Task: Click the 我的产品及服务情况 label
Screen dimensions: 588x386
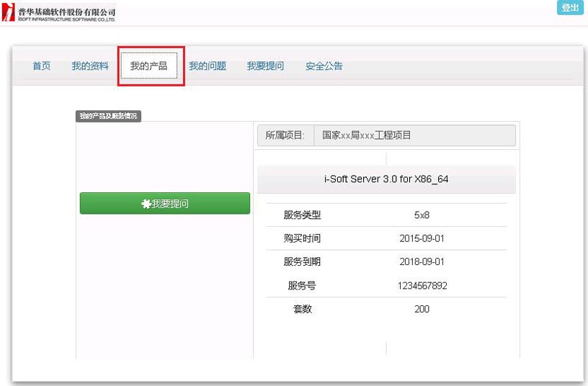Action: click(108, 116)
